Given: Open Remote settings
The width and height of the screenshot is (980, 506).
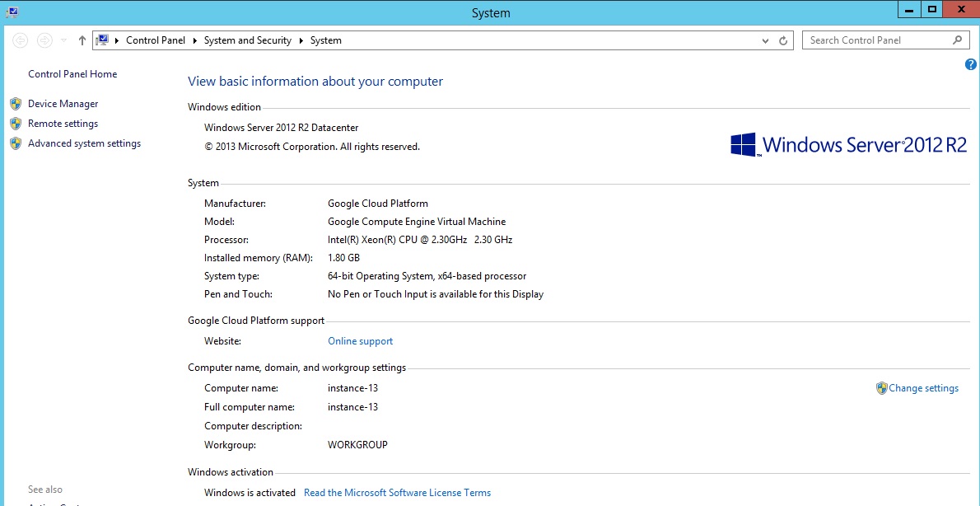Looking at the screenshot, I should coord(63,124).
